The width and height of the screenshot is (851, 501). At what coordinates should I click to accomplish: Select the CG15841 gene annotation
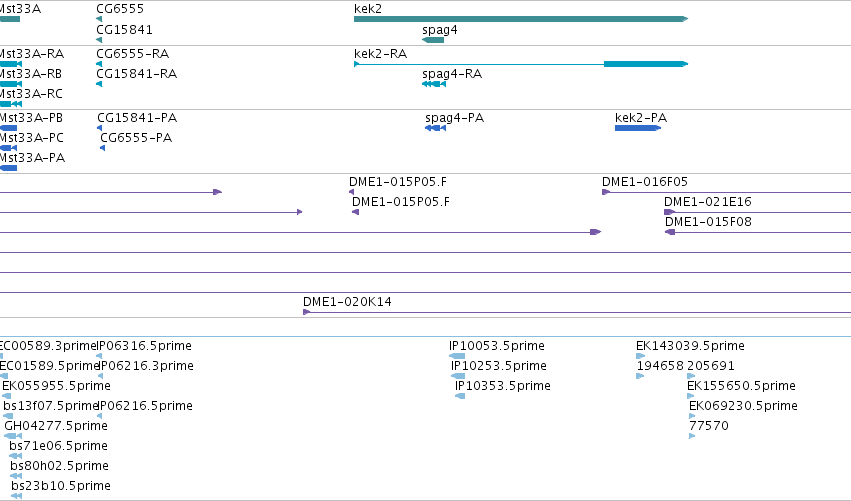[99, 40]
